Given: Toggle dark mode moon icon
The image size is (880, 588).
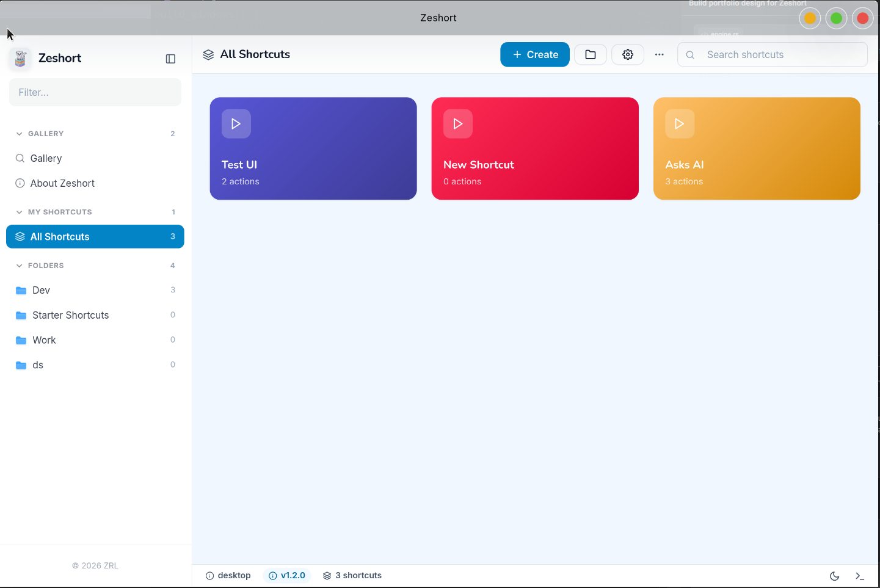Looking at the screenshot, I should (x=835, y=576).
